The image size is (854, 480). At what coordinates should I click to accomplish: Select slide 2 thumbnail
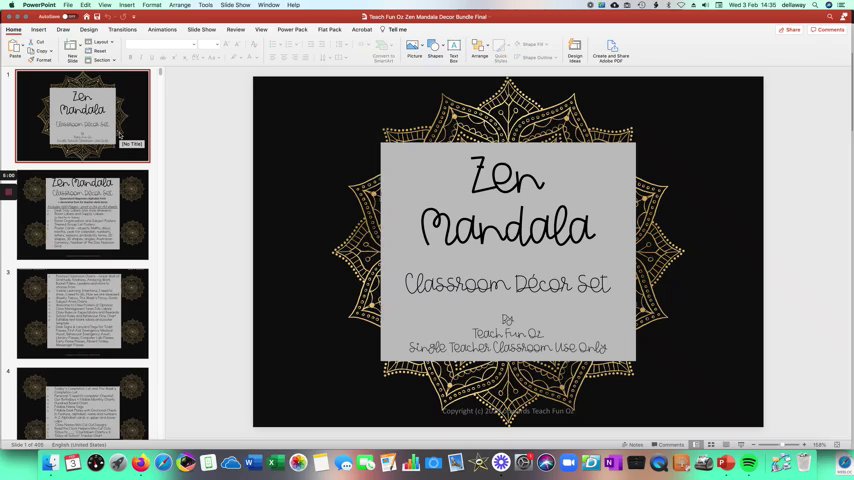(83, 215)
